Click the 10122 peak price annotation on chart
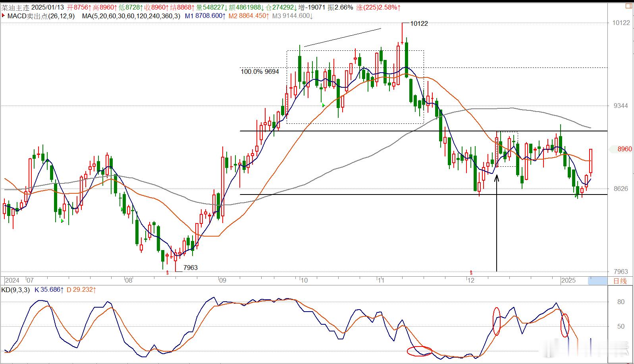634x364 pixels. pos(419,23)
